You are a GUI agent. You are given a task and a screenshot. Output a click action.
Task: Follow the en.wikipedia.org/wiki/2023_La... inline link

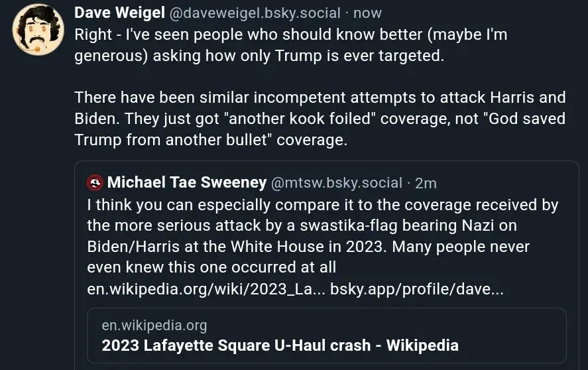click(x=206, y=288)
